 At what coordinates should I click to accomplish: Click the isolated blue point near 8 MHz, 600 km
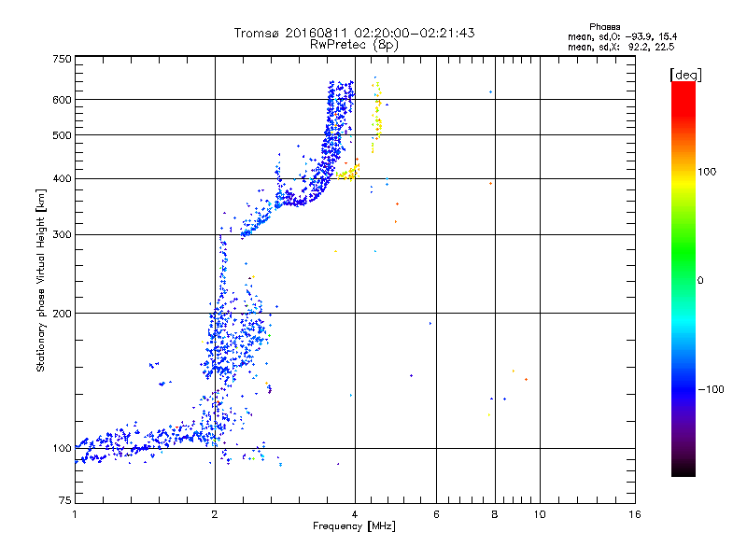[x=491, y=91]
